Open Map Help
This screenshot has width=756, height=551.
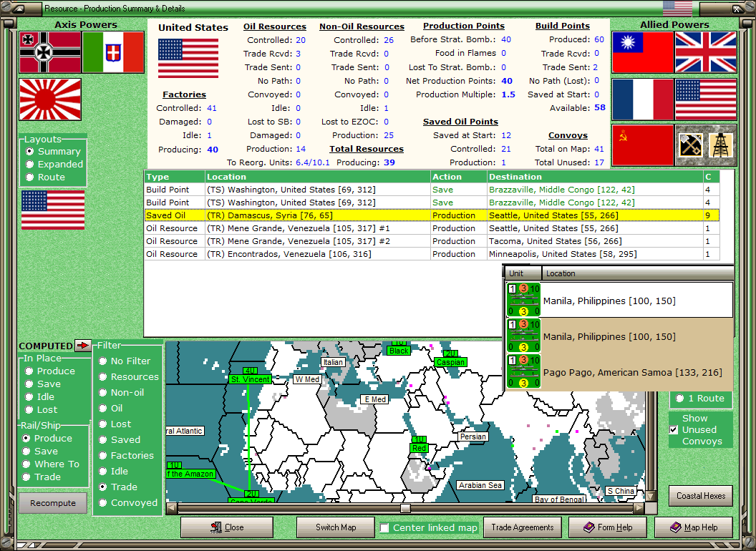(x=693, y=527)
